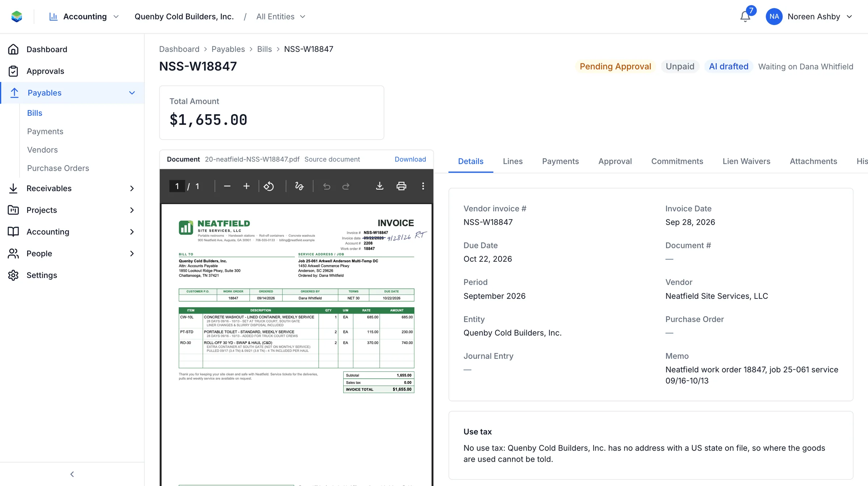The width and height of the screenshot is (868, 486).
Task: Click the NA user avatar
Action: pyautogui.click(x=774, y=17)
